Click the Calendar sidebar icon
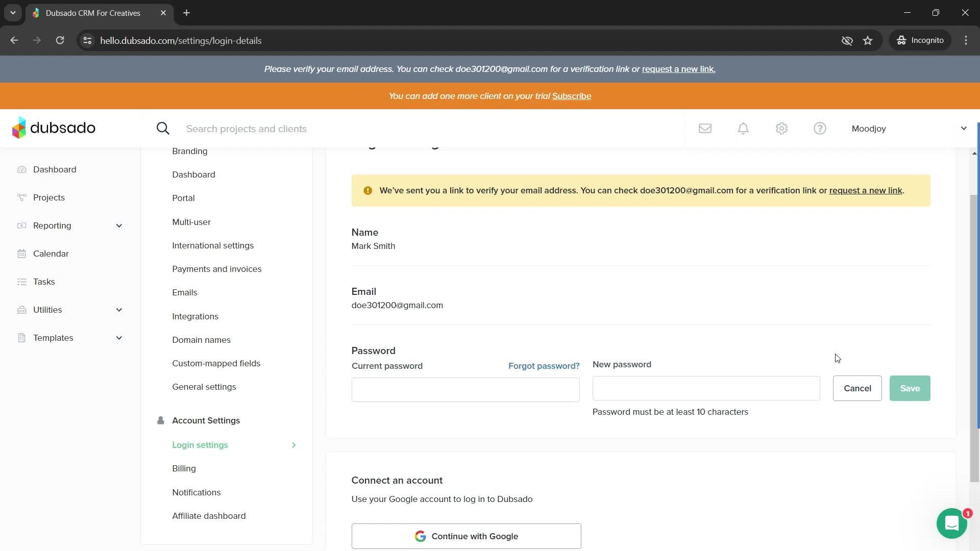The height and width of the screenshot is (551, 980). point(21,254)
